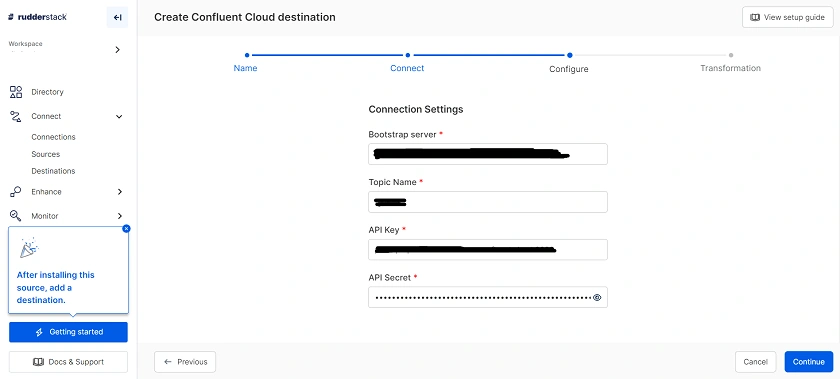
Task: Click the party popper icon in tip
Action: 28,248
